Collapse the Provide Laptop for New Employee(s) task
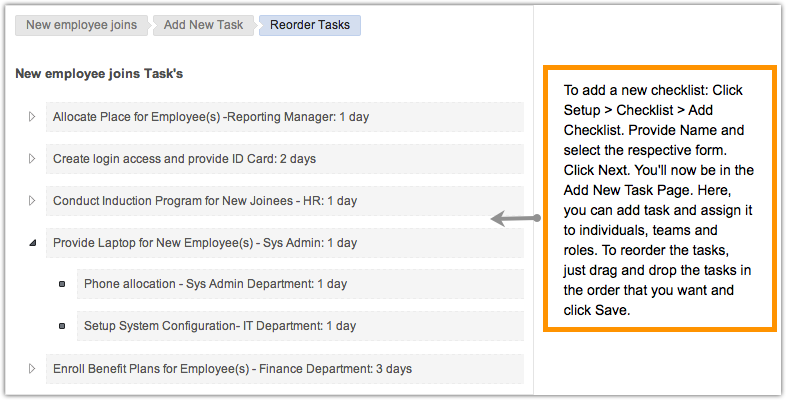 32,243
